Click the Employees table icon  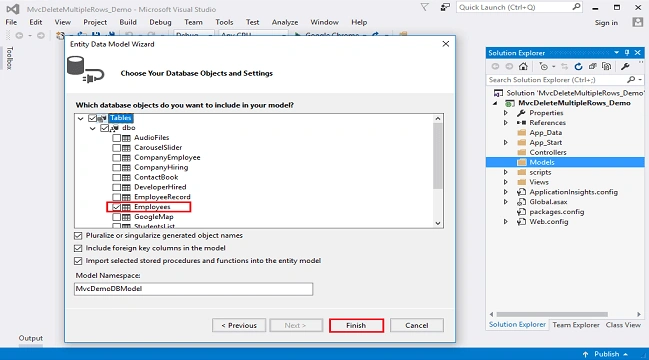(126, 207)
